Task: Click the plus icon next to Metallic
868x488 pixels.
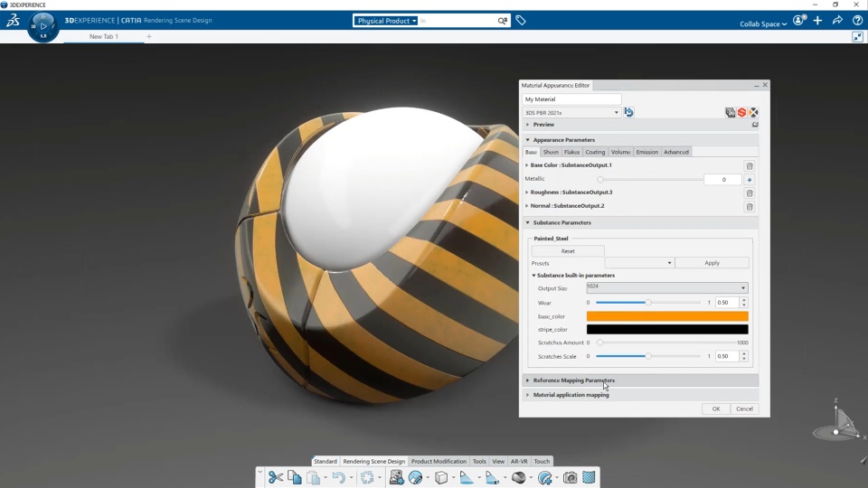Action: click(750, 180)
